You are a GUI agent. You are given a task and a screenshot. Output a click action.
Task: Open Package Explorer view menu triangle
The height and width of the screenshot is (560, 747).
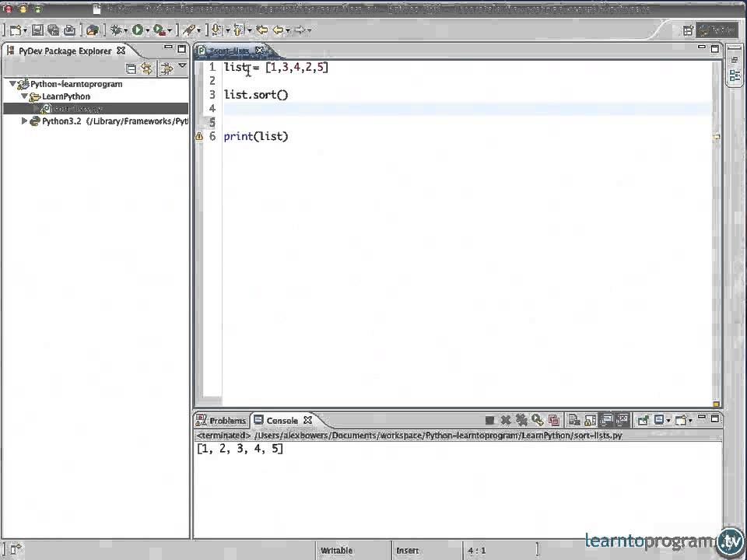point(182,65)
